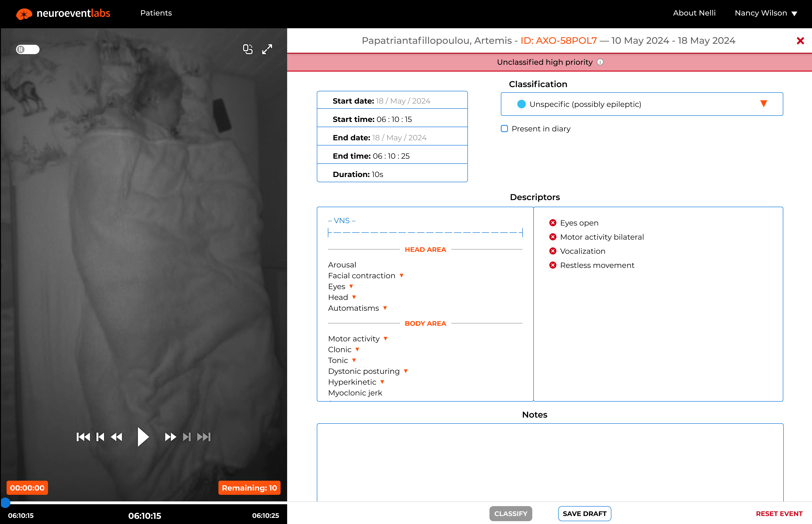The height and width of the screenshot is (524, 812).
Task: Skip to previous event icon
Action: (83, 437)
